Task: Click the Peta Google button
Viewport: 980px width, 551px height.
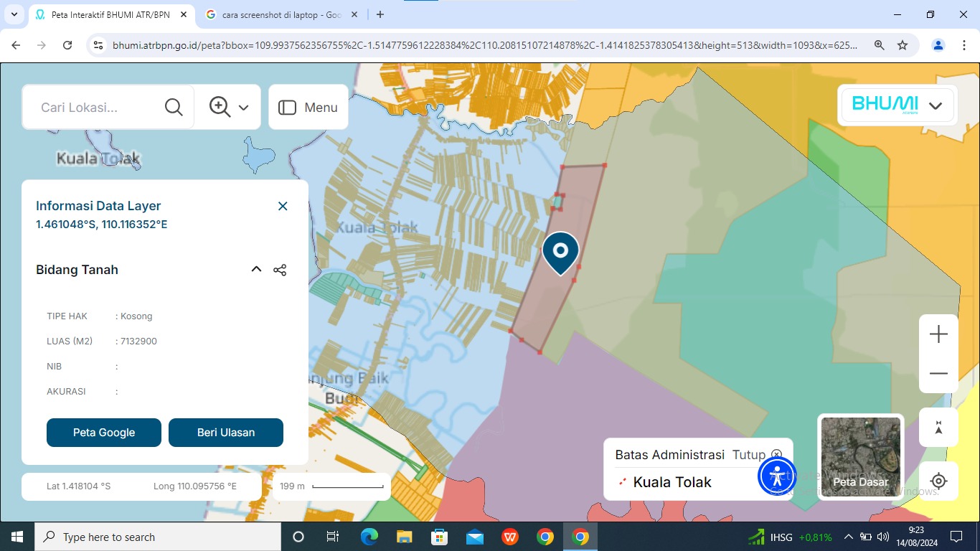Action: [x=104, y=433]
